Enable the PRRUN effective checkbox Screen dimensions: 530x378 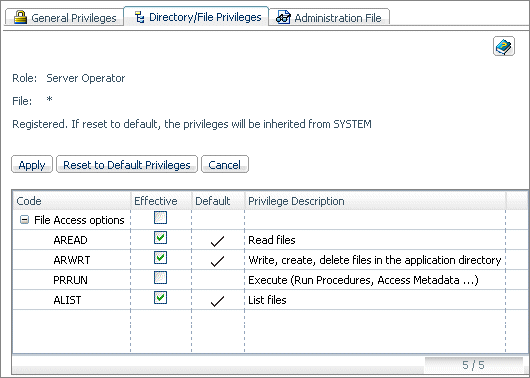click(x=160, y=278)
